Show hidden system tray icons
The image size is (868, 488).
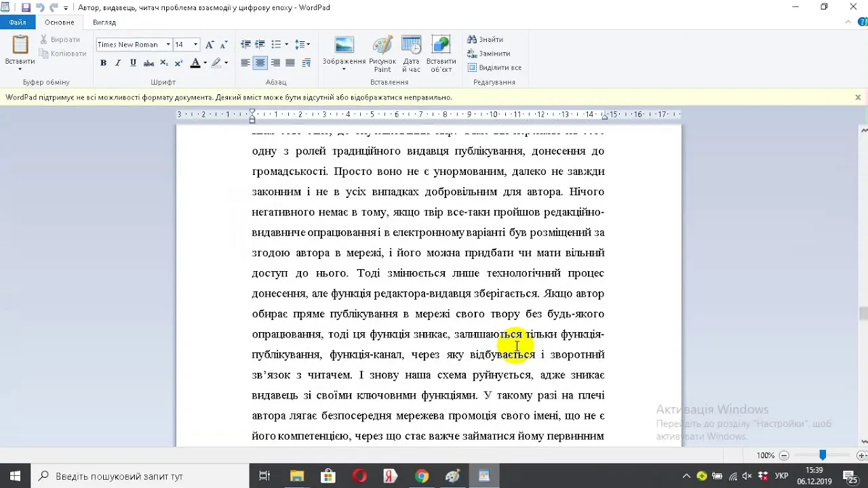pyautogui.click(x=686, y=476)
